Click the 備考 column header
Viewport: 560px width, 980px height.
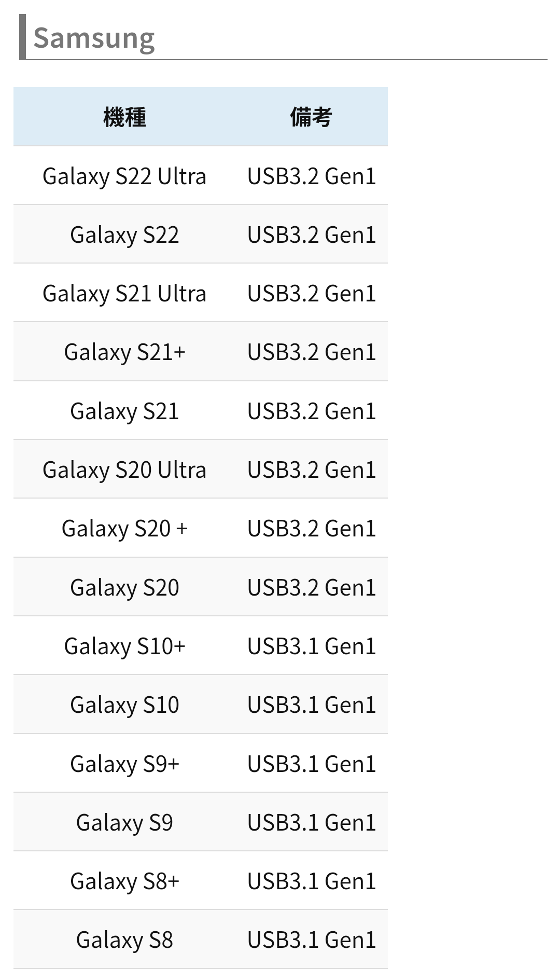click(311, 117)
